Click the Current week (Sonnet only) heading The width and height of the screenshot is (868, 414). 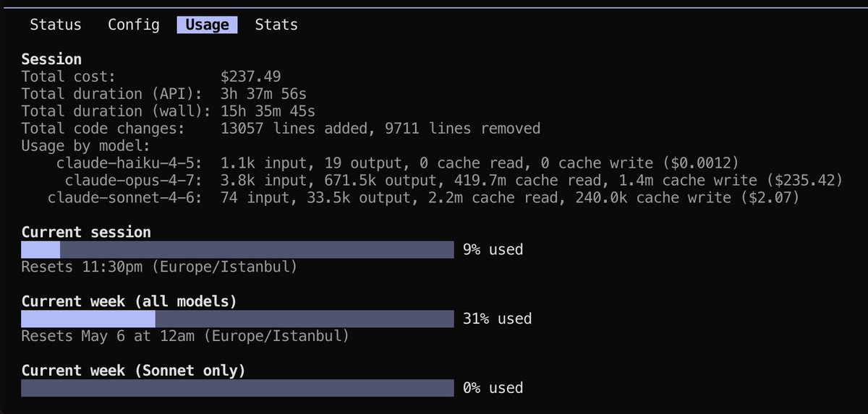134,371
